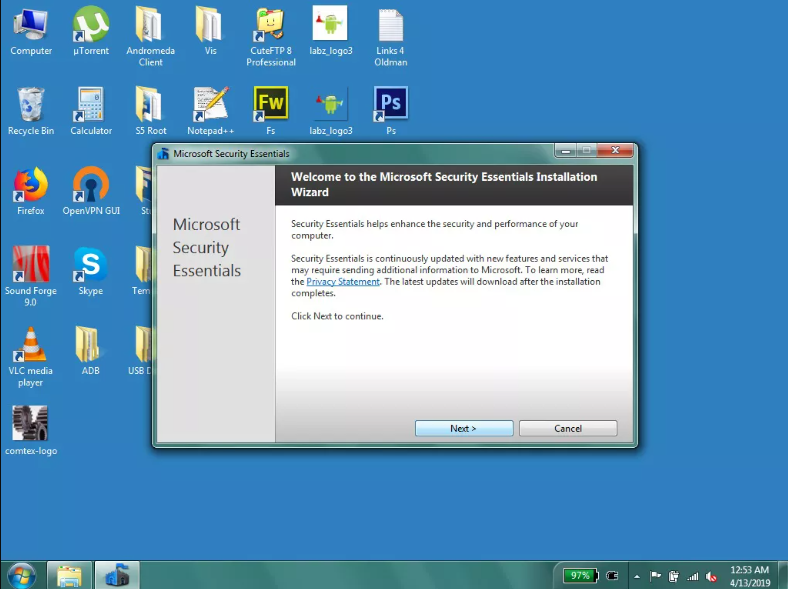Select the Sound Forge 9.0 shortcut
This screenshot has width=788, height=589.
(31, 277)
